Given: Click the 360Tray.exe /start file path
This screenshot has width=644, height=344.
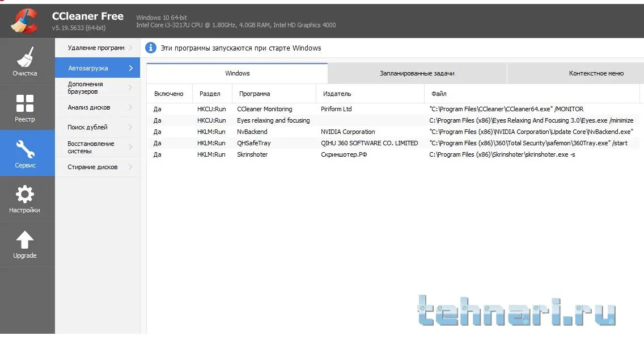Looking at the screenshot, I should [x=528, y=143].
